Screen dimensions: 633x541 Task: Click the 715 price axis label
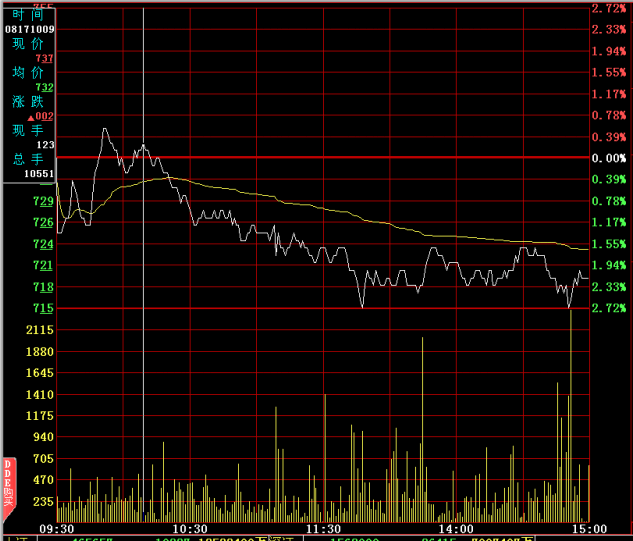[43, 308]
